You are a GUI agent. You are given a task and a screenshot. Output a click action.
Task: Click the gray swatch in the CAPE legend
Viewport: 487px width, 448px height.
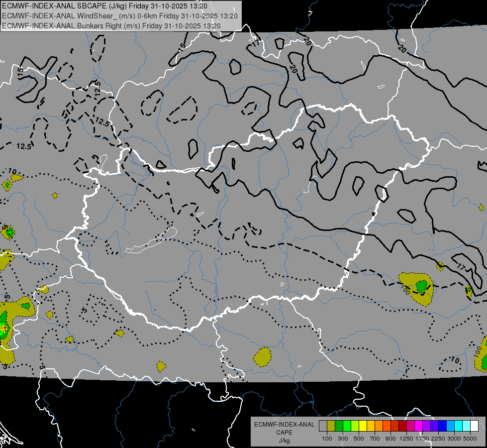(323, 426)
